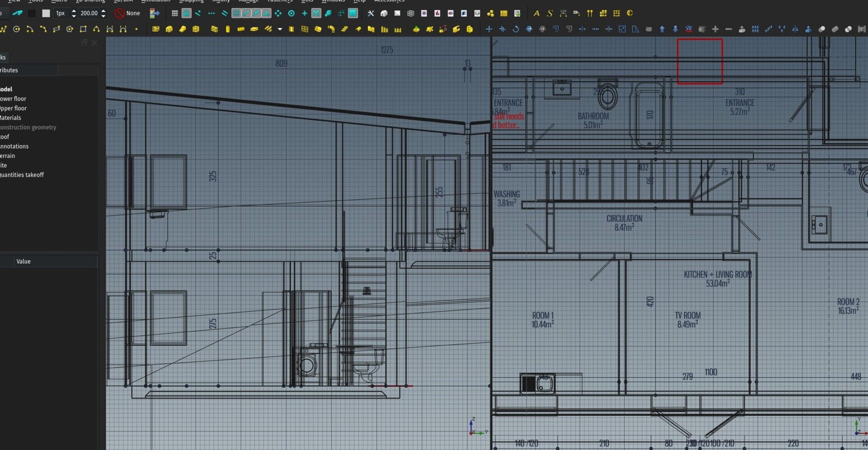
Task: Open the None auto-group button
Action: [128, 13]
